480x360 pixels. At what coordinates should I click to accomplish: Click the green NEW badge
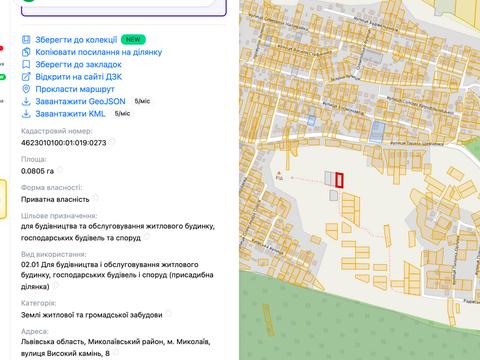click(x=133, y=39)
